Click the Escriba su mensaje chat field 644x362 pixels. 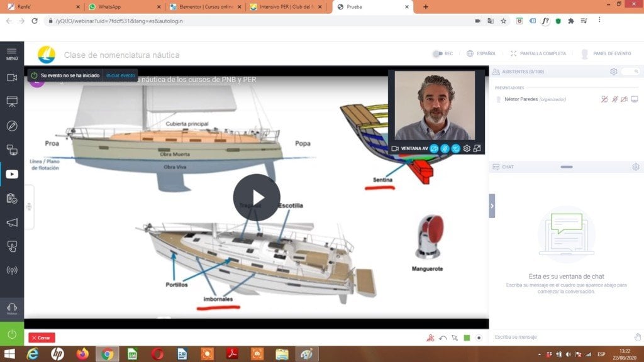[560, 337]
